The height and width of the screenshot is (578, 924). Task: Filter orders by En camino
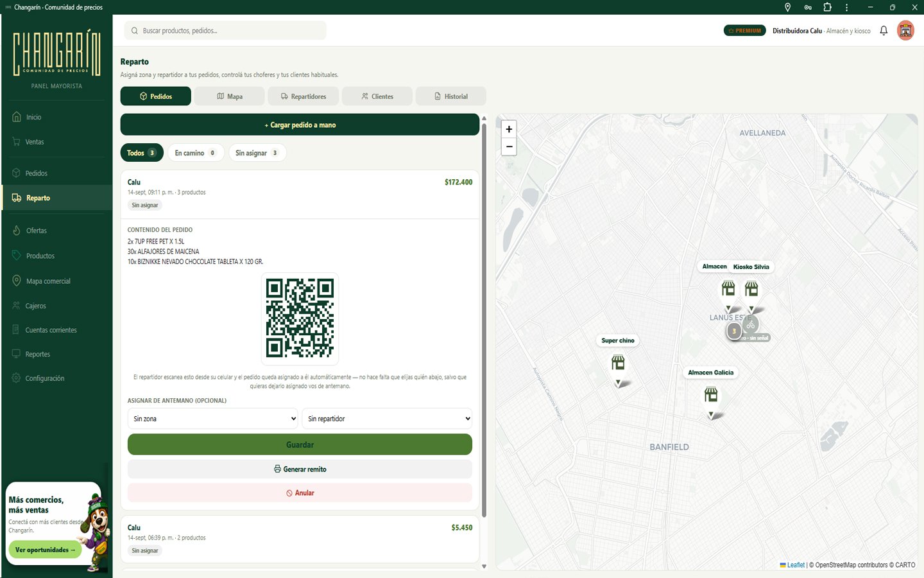196,153
